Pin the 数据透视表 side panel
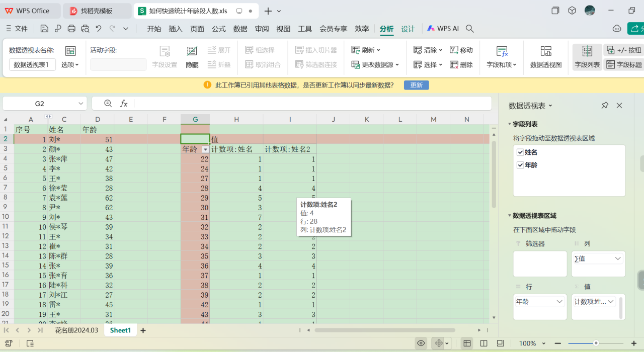The width and height of the screenshot is (644, 352). [605, 106]
